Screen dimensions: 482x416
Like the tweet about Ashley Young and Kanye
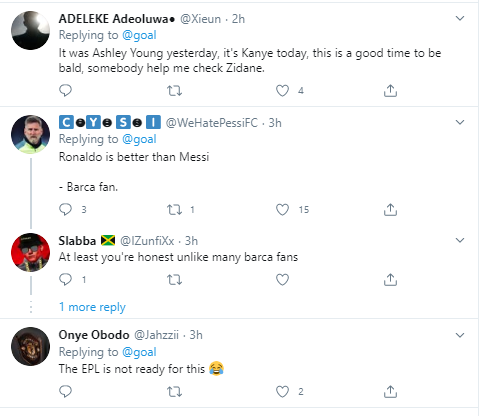click(x=282, y=90)
